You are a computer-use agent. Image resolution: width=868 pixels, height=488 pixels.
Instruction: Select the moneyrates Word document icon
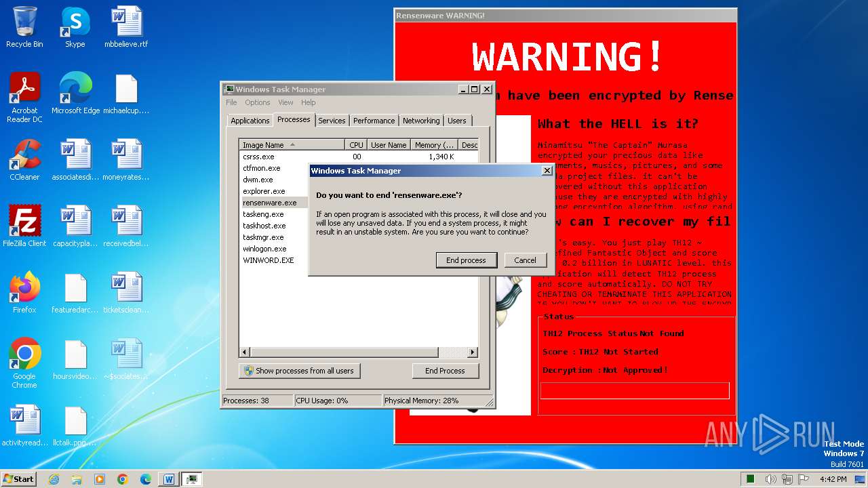(126, 160)
